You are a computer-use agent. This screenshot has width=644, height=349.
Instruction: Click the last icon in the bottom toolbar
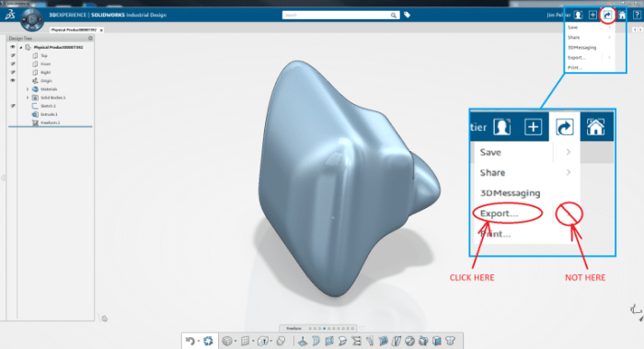[x=450, y=341]
